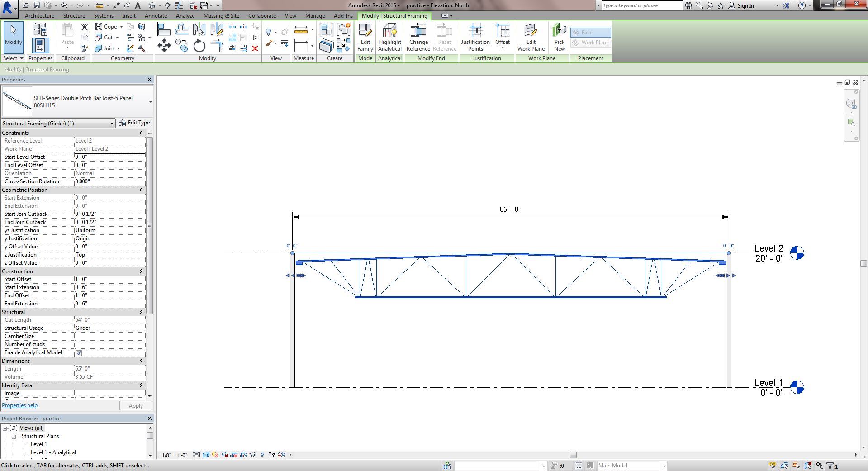Open the Annotate ribbon tab
This screenshot has height=471, width=868.
(x=156, y=16)
